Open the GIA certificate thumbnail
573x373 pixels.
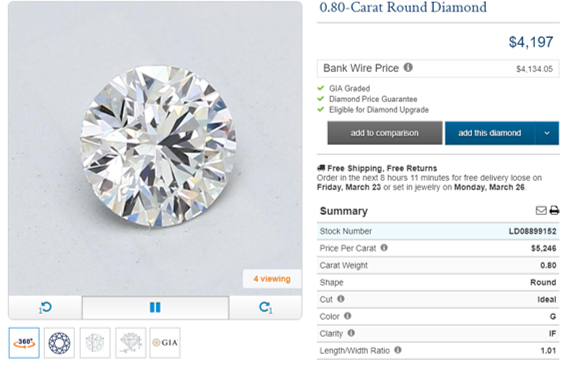[165, 343]
